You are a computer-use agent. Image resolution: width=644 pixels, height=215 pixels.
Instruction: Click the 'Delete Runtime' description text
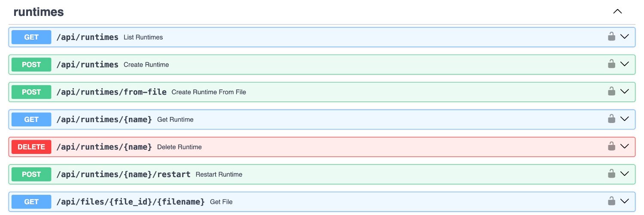click(x=179, y=147)
